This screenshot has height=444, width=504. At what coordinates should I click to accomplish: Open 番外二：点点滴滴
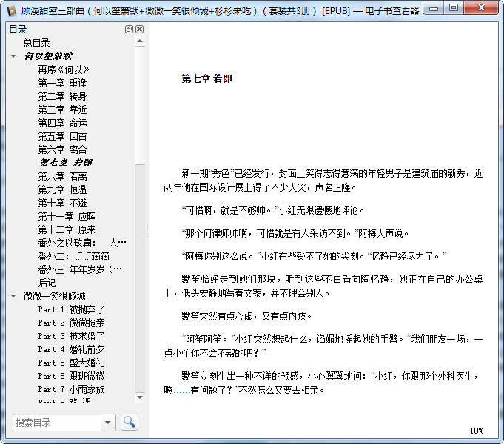pos(73,256)
